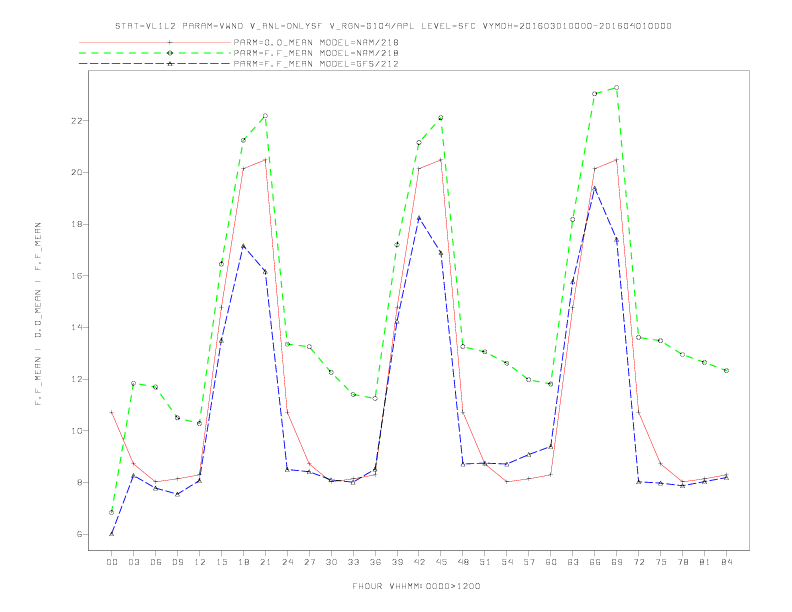The height and width of the screenshot is (612, 792).
Task: Click x-axis tick label 00
Action: pos(112,562)
